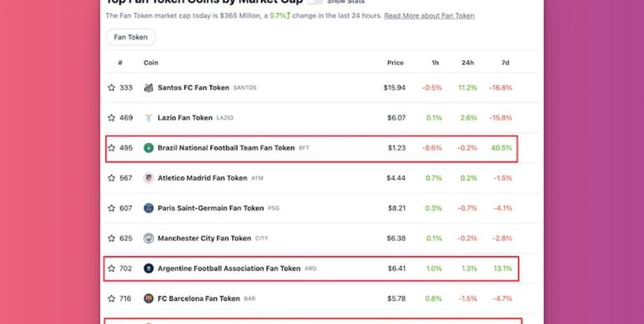This screenshot has width=644, height=324.
Task: Sort by the rank # column header
Action: (x=120, y=63)
